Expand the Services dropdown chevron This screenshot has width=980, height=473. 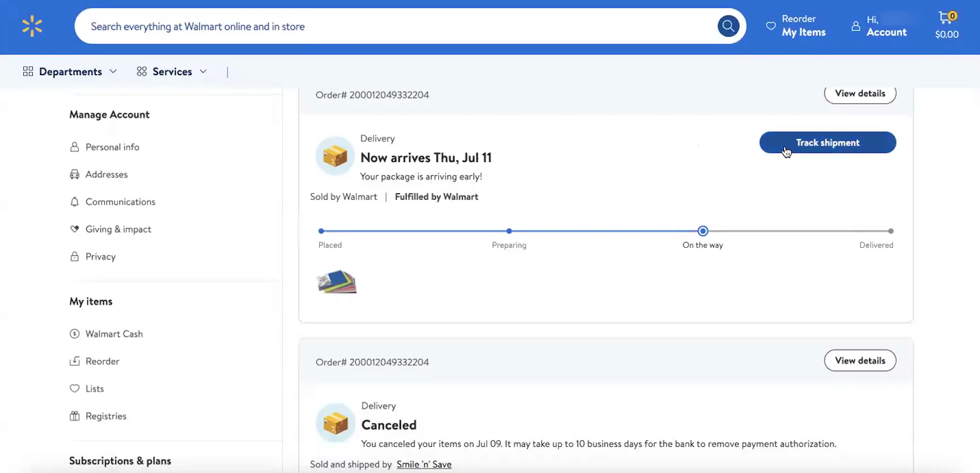[x=203, y=71]
